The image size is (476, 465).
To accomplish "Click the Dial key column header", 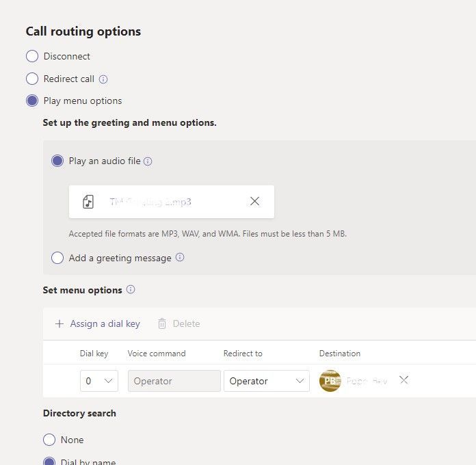I will click(x=94, y=354).
